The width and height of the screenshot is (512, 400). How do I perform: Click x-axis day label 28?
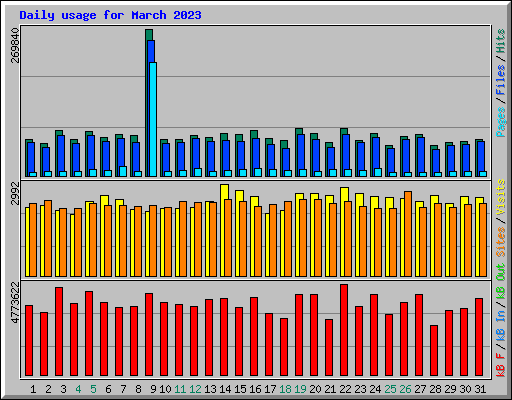[435, 389]
